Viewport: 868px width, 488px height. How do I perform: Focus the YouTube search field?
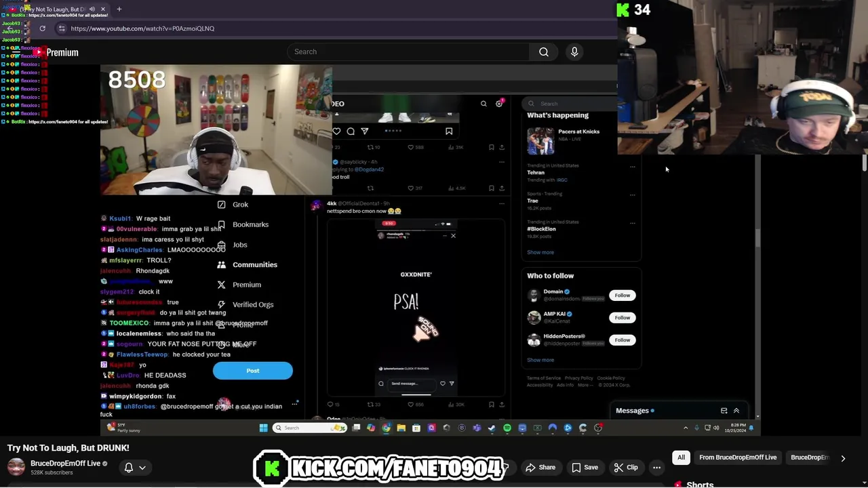click(x=408, y=52)
